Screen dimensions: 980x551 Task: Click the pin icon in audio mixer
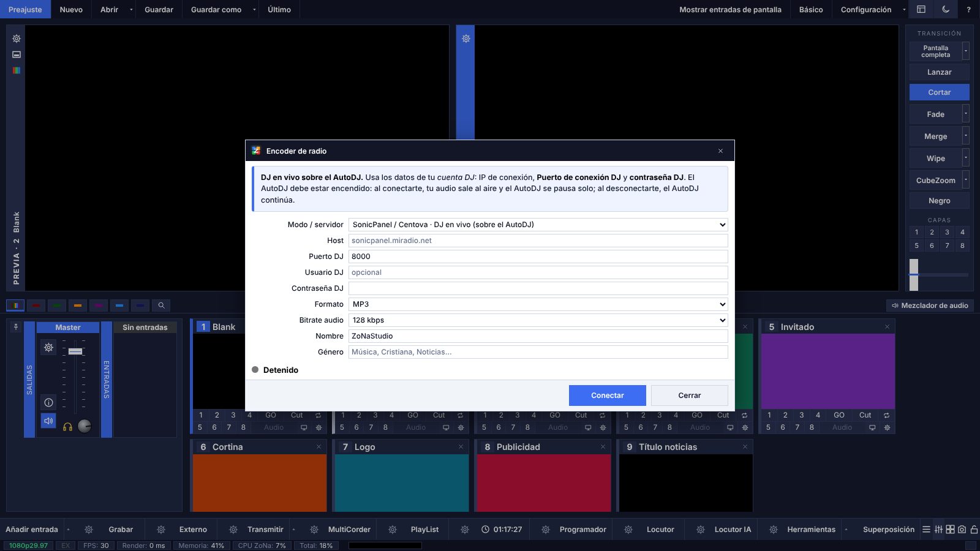point(16,327)
